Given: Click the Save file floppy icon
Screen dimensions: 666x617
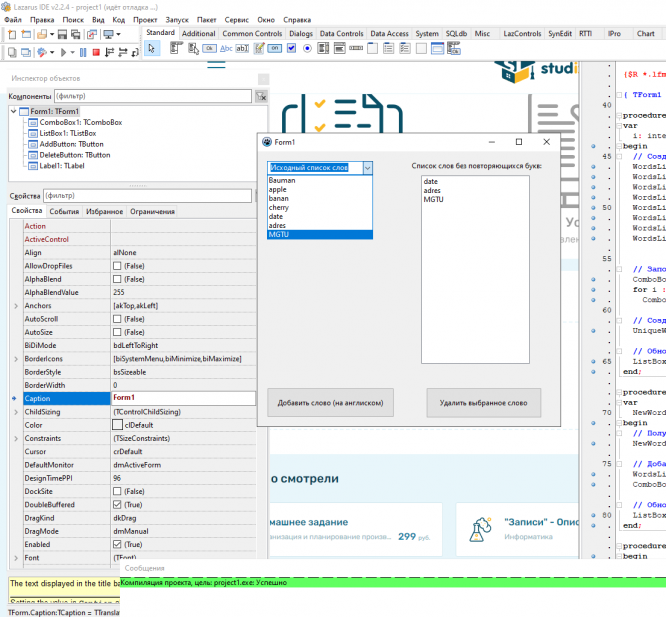Looking at the screenshot, I should 62,34.
